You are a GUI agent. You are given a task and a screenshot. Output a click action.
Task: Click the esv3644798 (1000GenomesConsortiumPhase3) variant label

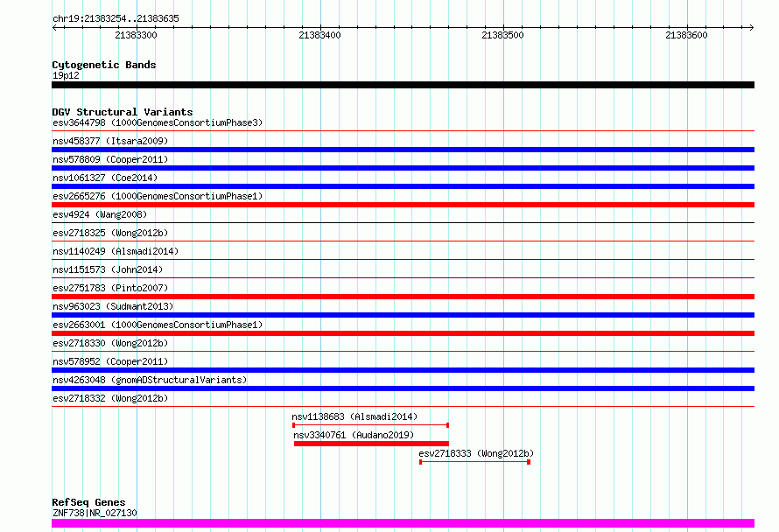coord(158,122)
